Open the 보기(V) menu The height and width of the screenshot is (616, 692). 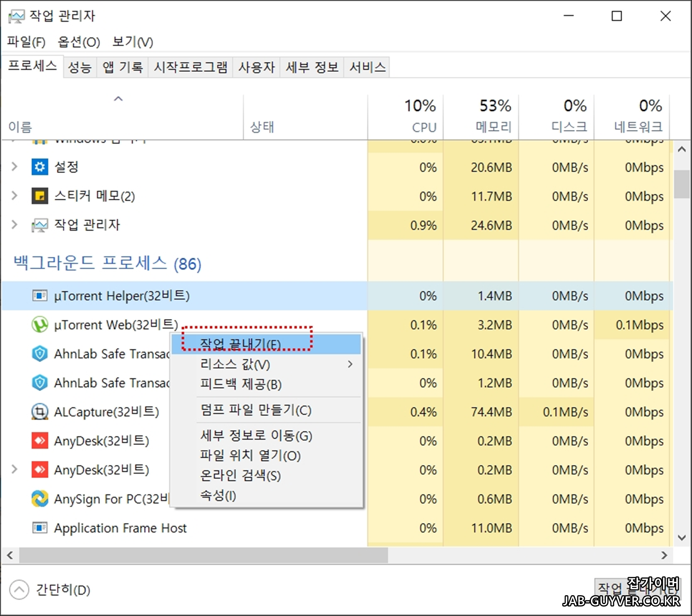133,42
